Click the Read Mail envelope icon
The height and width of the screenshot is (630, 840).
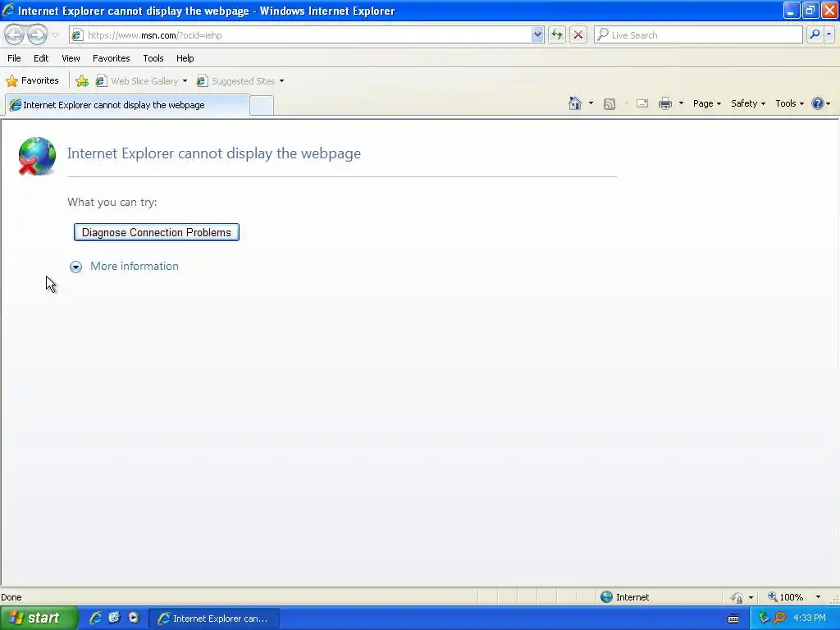642,103
